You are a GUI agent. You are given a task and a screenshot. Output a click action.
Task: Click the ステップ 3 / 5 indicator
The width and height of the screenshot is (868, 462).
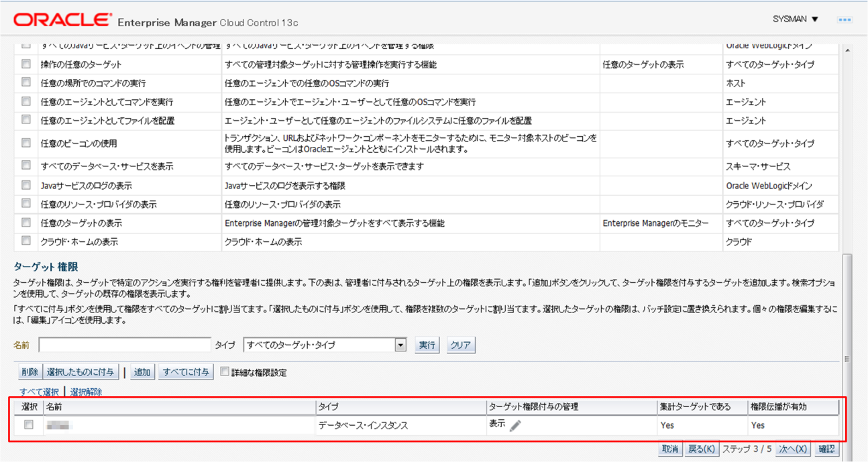point(747,449)
